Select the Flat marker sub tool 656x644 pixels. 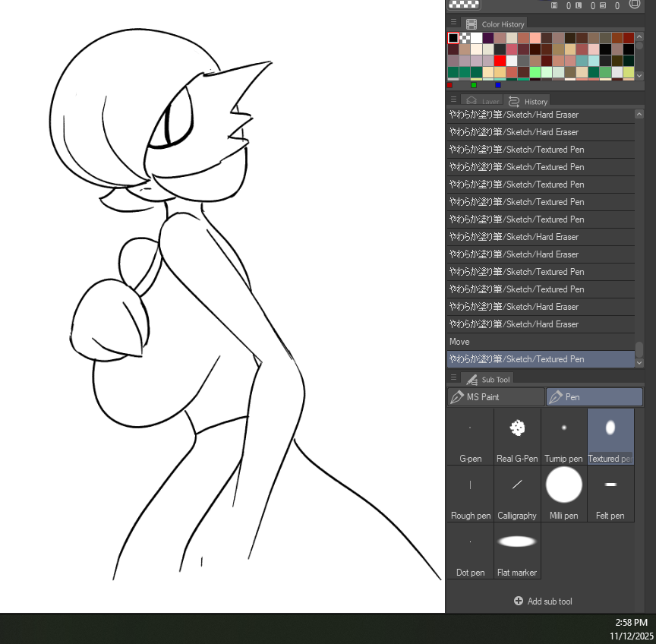click(x=517, y=551)
